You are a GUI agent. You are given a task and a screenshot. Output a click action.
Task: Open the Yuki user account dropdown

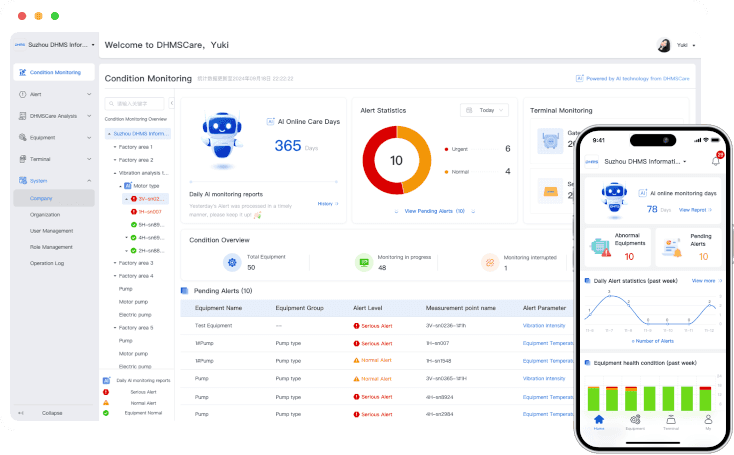[686, 45]
